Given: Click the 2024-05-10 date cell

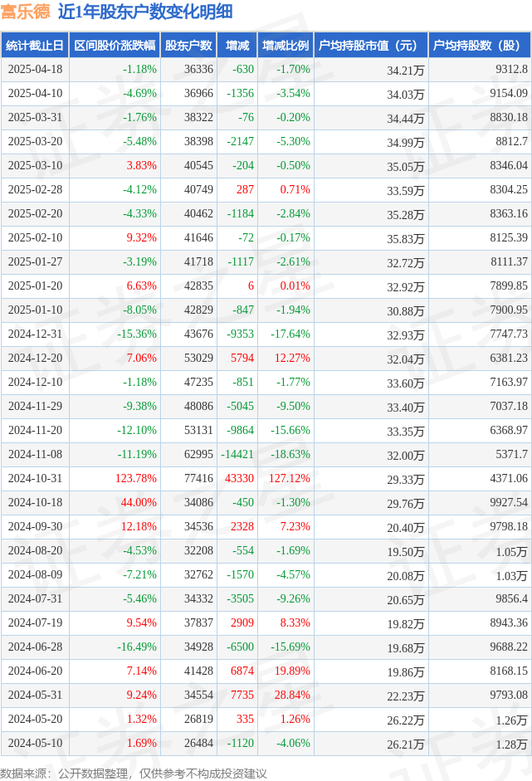Looking at the screenshot, I should click(x=35, y=743).
